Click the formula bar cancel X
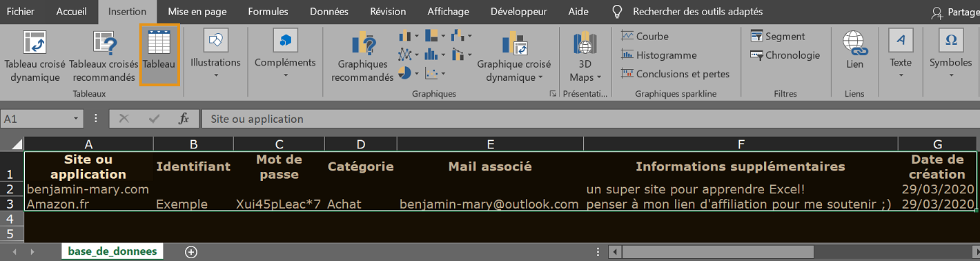 click(124, 119)
